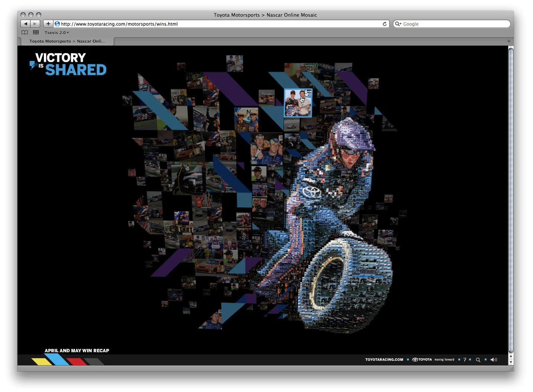Reload the page with the refresh icon
This screenshot has width=533, height=392.
point(385,24)
